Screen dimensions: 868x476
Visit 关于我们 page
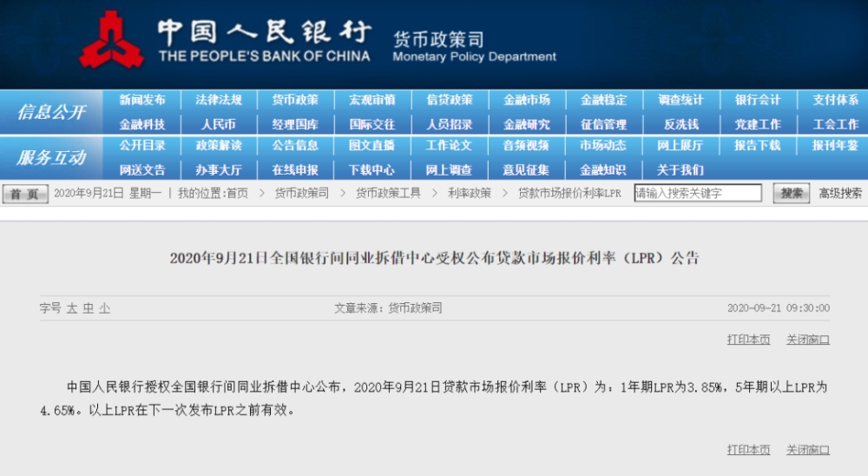tap(681, 169)
